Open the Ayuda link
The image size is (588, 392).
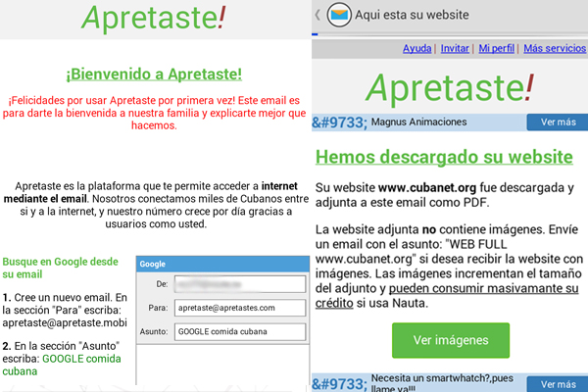click(417, 48)
